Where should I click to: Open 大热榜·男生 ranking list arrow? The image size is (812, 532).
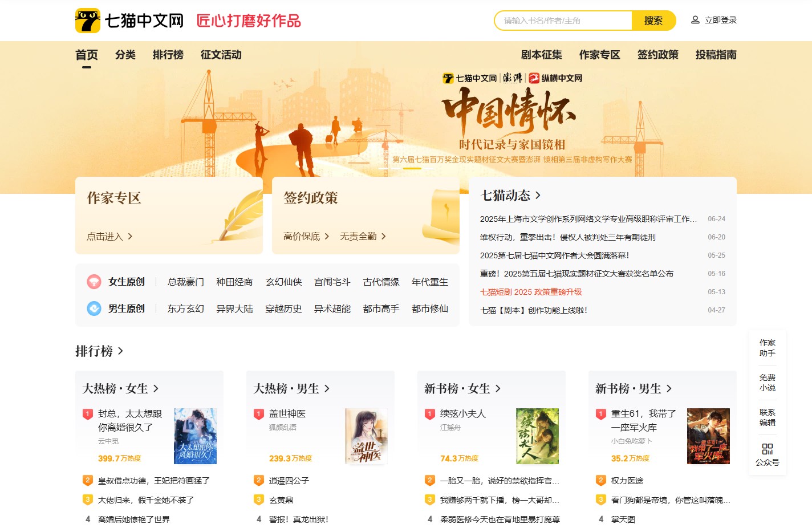(x=327, y=388)
